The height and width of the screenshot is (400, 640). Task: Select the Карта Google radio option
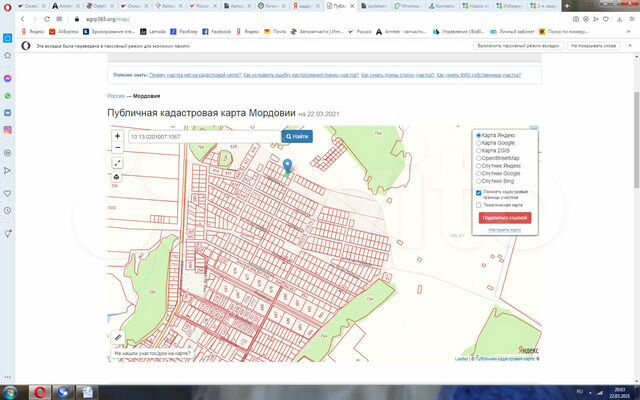pyautogui.click(x=479, y=143)
